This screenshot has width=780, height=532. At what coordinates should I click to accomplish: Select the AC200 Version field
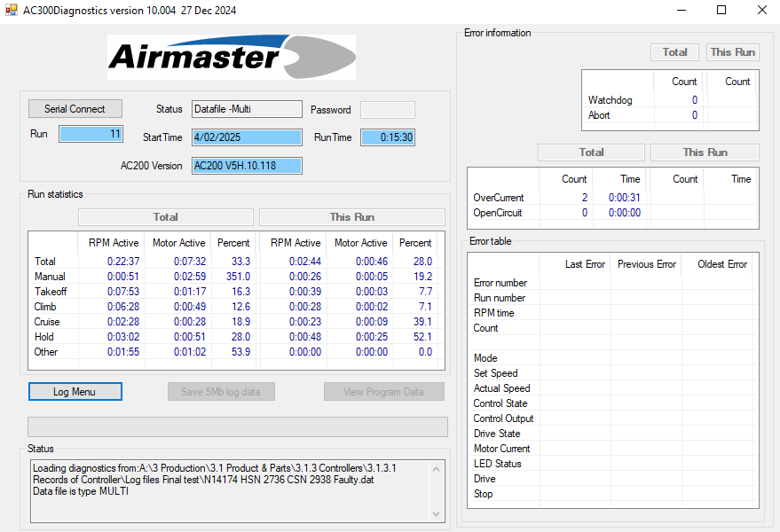tap(247, 166)
